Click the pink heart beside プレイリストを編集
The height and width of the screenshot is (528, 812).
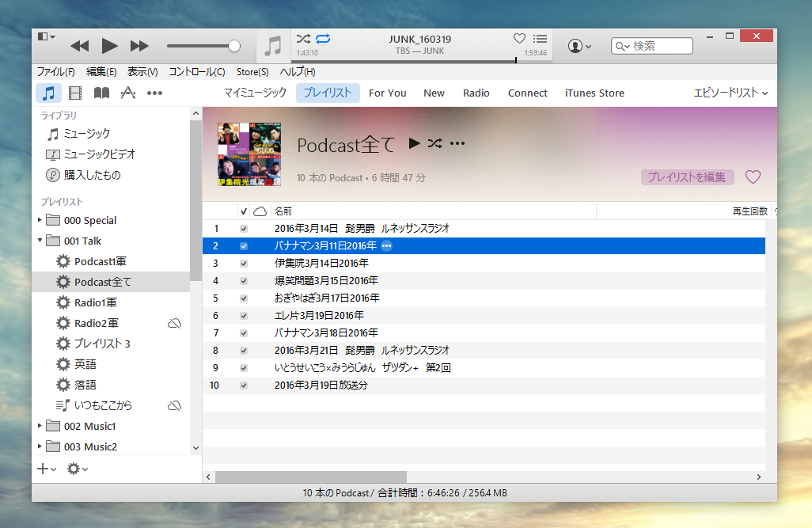coord(753,177)
